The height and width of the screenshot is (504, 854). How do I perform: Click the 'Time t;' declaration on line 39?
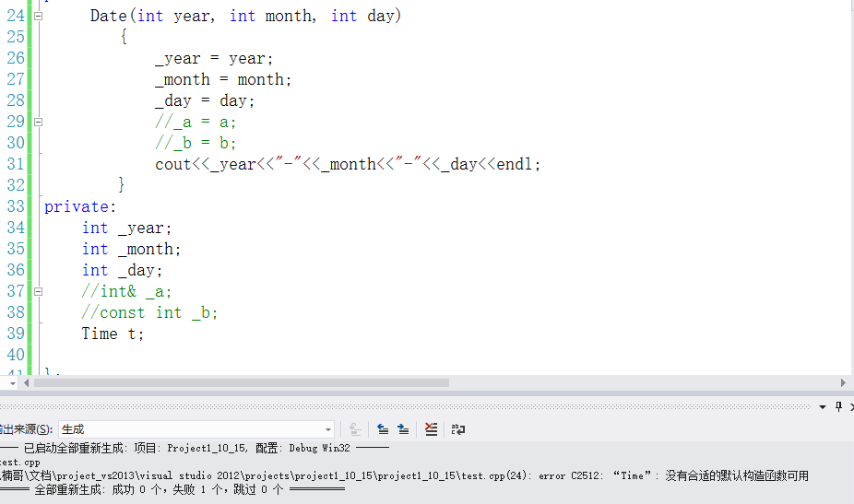113,334
